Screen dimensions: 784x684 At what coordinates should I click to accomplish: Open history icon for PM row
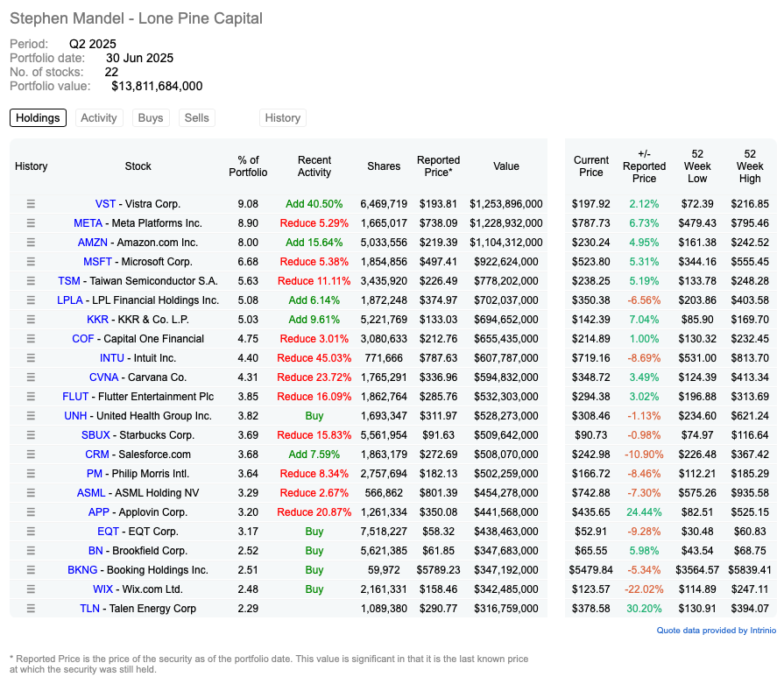click(x=31, y=474)
